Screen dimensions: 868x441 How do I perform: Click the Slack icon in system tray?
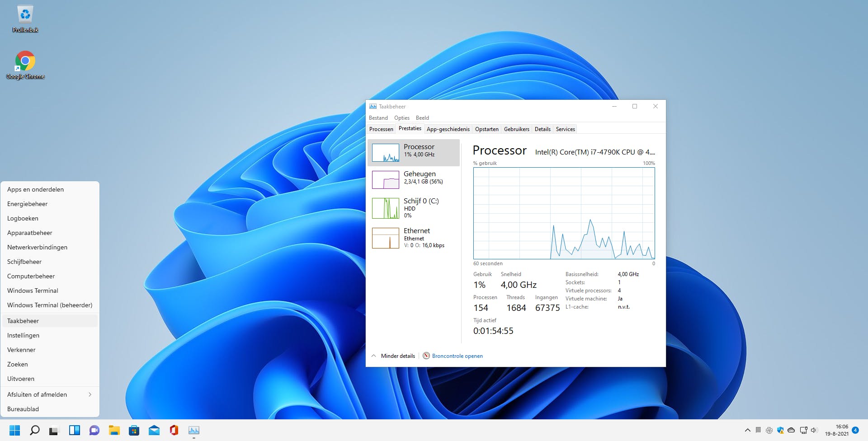(769, 430)
